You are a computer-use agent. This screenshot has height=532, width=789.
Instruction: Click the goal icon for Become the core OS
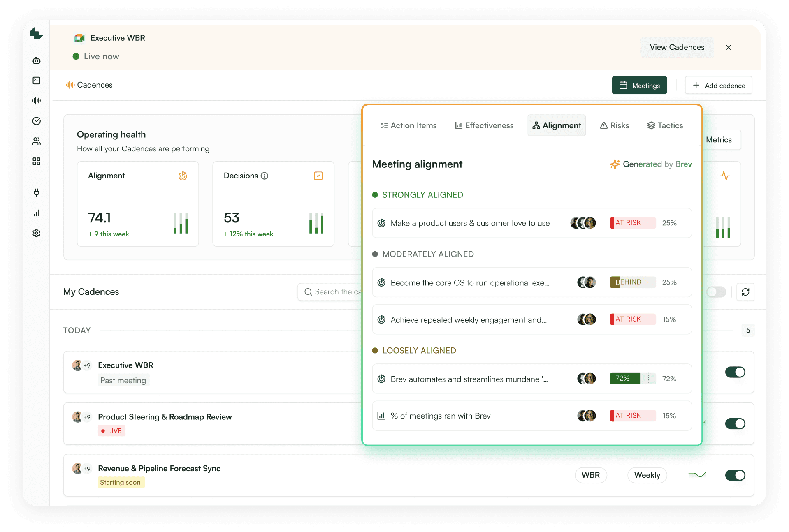[x=381, y=282]
